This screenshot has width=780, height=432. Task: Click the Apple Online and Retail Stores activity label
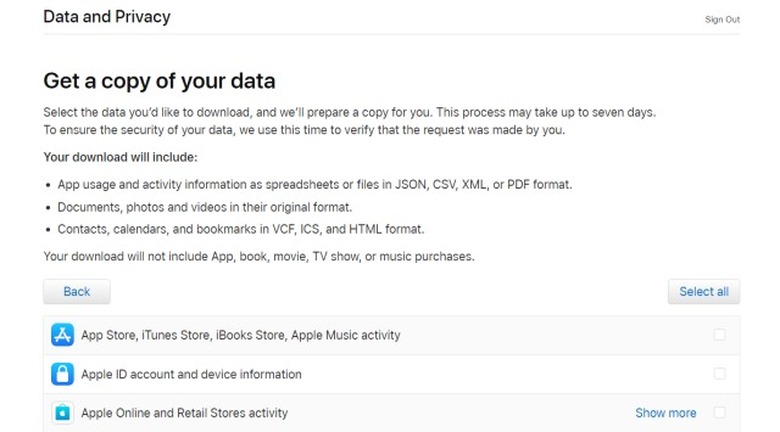(x=184, y=412)
